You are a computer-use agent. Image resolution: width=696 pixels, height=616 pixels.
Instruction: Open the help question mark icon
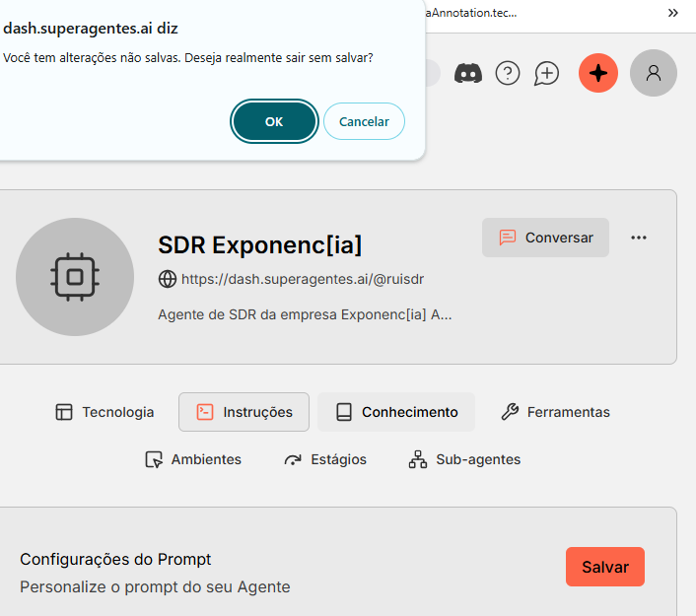coord(508,73)
